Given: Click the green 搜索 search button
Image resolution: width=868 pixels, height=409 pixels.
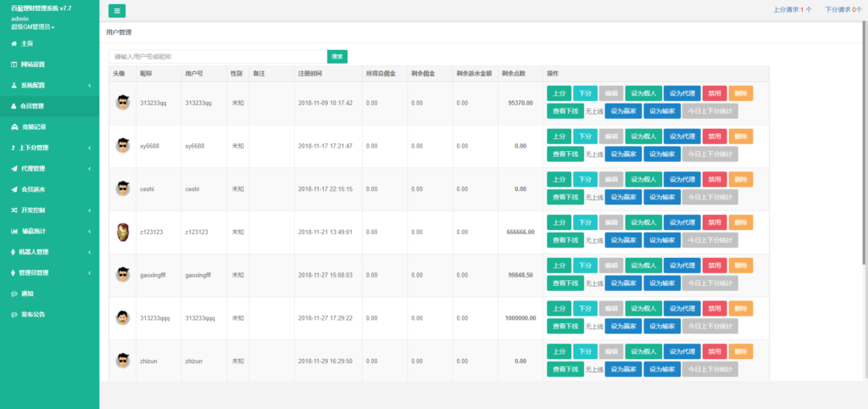Looking at the screenshot, I should [337, 57].
